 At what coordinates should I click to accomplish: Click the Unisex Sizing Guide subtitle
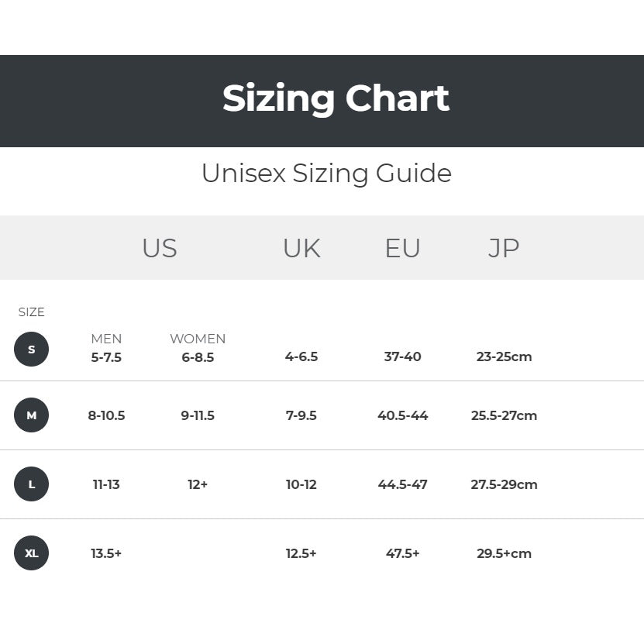(x=326, y=173)
